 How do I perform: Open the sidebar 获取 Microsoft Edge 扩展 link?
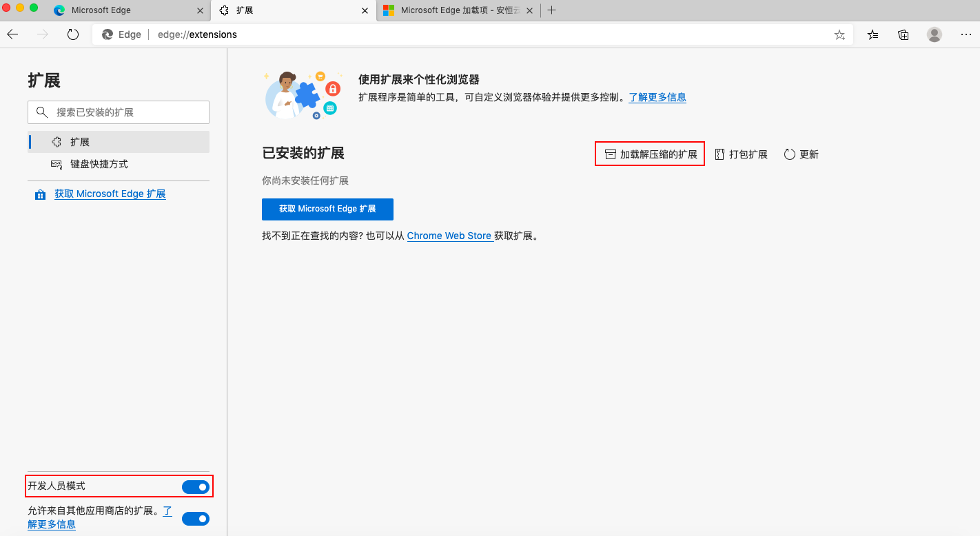point(110,194)
